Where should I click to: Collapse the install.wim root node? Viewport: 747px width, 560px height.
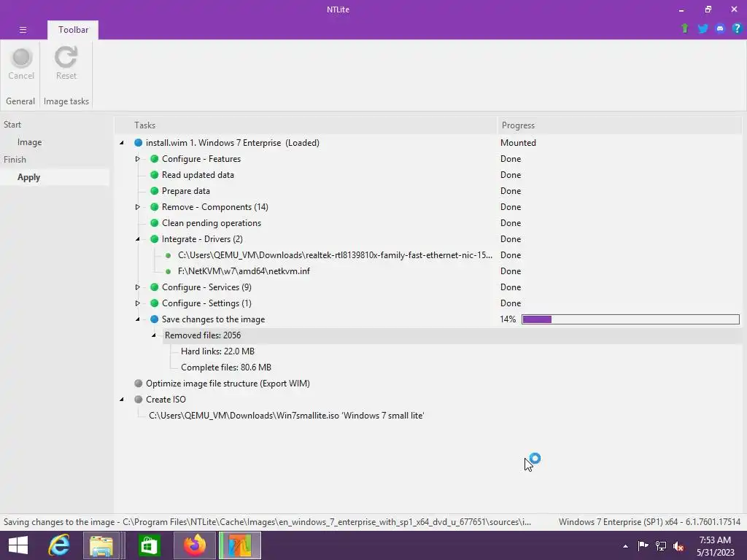(x=122, y=143)
